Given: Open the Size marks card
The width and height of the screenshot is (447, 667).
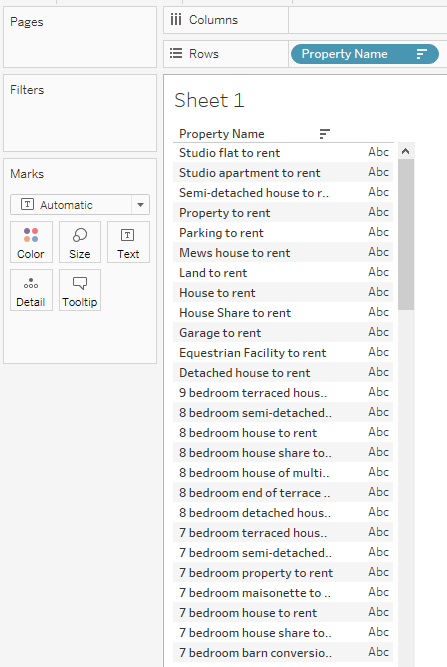Looking at the screenshot, I should [x=80, y=242].
